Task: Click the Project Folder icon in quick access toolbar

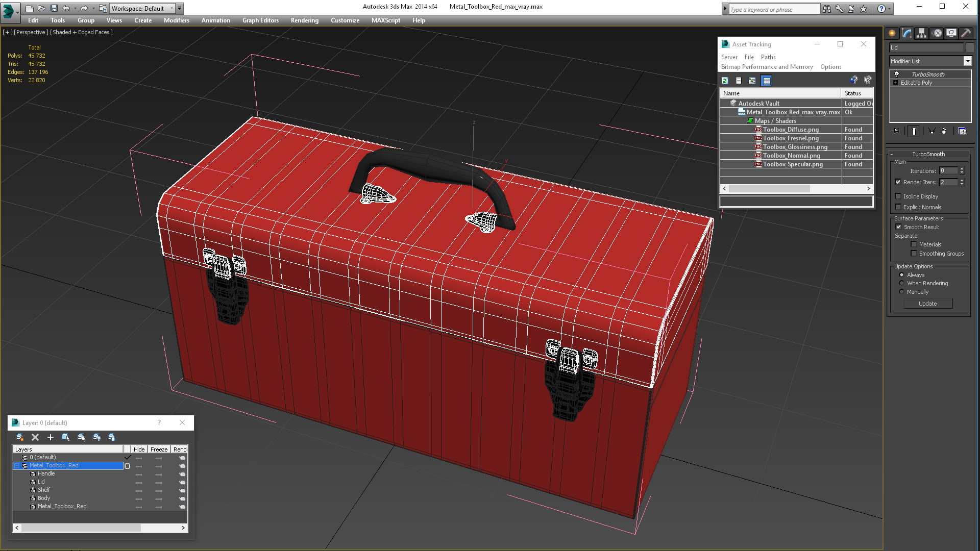Action: pyautogui.click(x=103, y=8)
